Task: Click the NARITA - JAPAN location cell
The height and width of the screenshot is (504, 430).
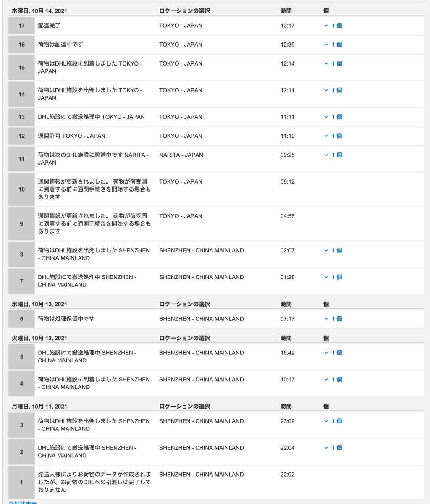Action: click(181, 155)
